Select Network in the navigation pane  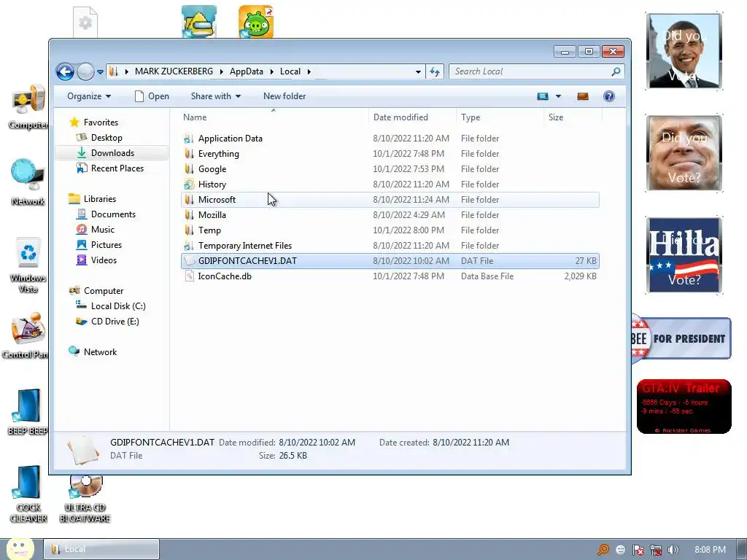[93, 352]
